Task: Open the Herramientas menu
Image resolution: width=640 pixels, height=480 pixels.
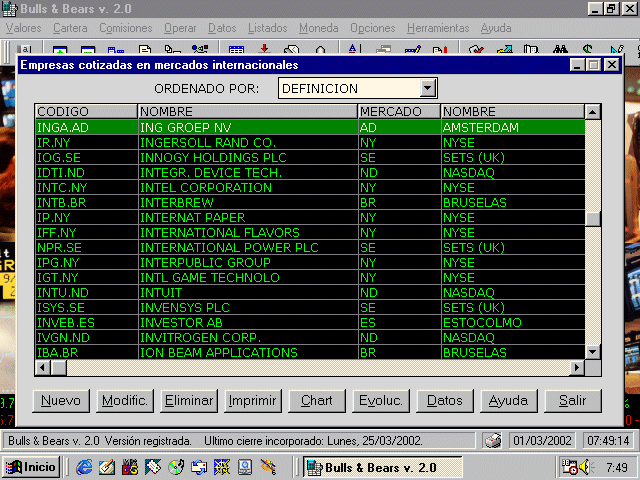Action: pos(438,28)
